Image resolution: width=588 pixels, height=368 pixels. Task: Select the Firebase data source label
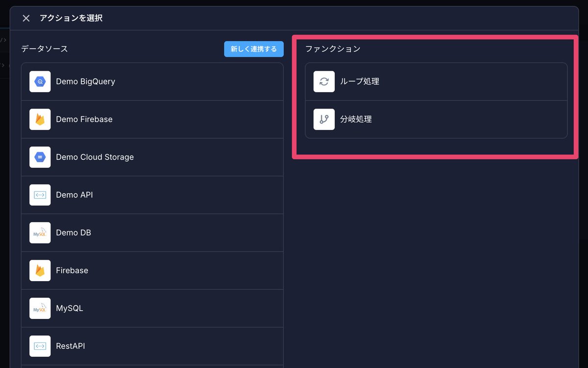(72, 270)
